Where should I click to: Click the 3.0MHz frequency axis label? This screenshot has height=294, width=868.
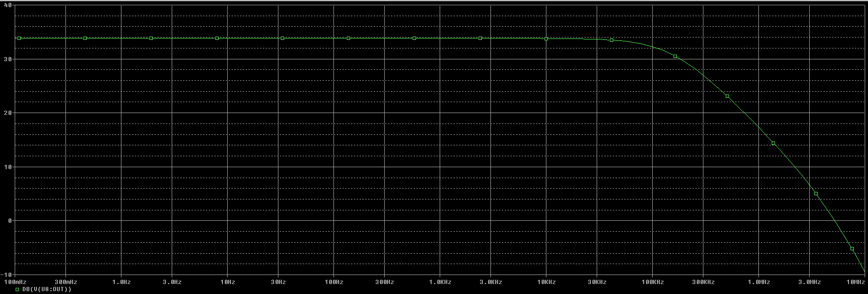click(x=810, y=282)
